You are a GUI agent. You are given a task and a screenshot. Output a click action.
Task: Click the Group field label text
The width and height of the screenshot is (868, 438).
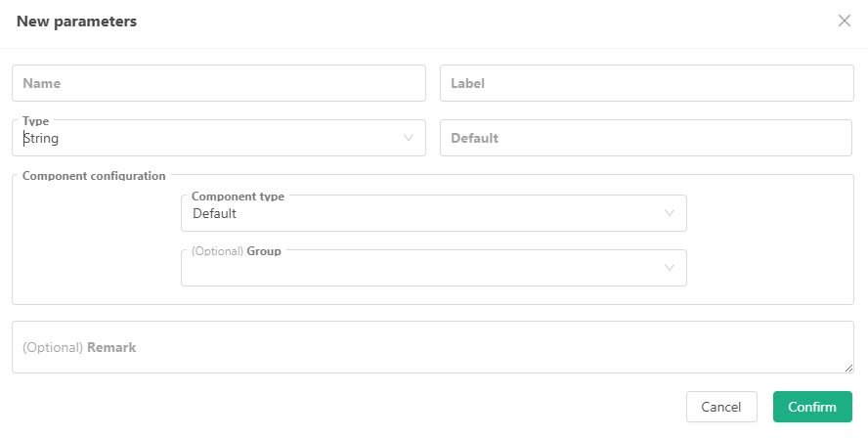tap(264, 251)
